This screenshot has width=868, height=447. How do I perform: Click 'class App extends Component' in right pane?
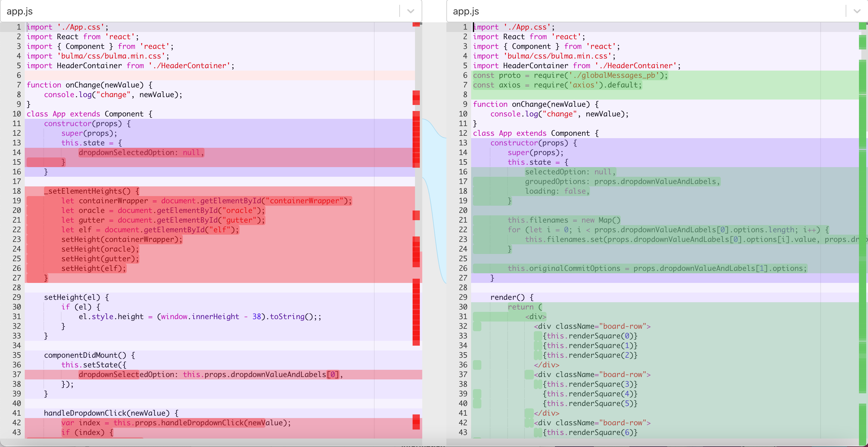tap(536, 133)
